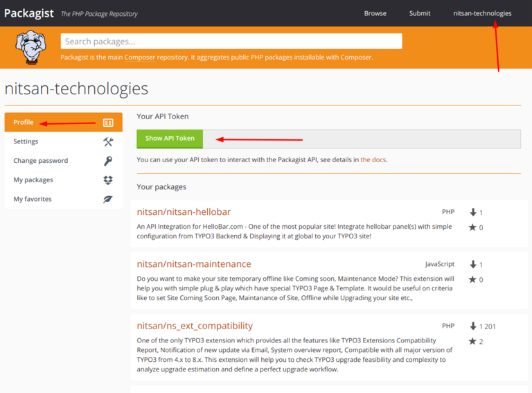Open the nitsan/nitsan-hellobar package
Image resolution: width=532 pixels, height=393 pixels.
(x=184, y=211)
